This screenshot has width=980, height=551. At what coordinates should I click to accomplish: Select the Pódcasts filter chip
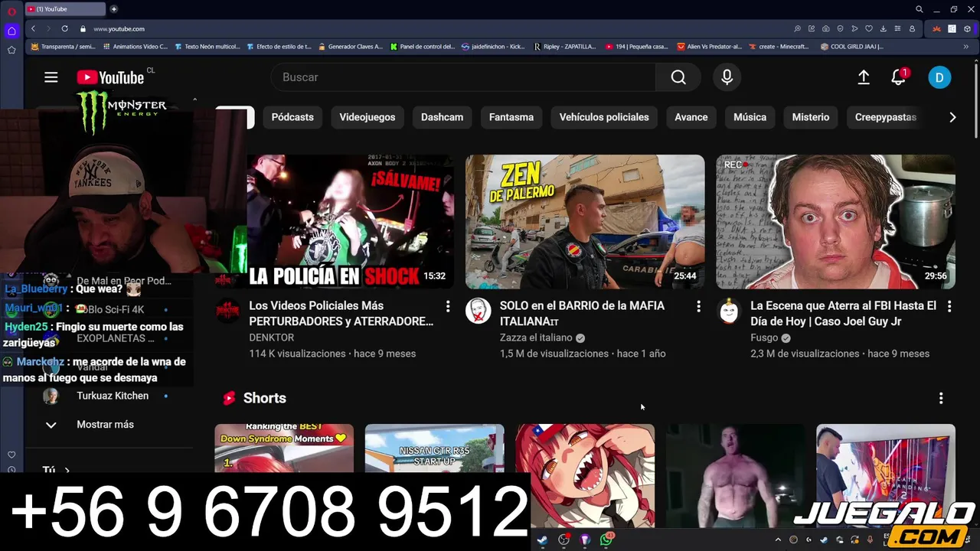point(292,117)
